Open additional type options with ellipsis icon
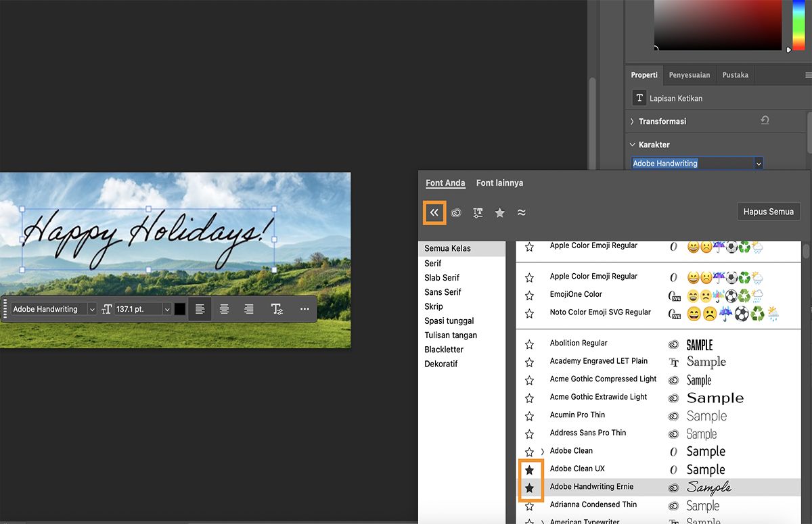Screen dimensions: 812x524 click(x=303, y=309)
